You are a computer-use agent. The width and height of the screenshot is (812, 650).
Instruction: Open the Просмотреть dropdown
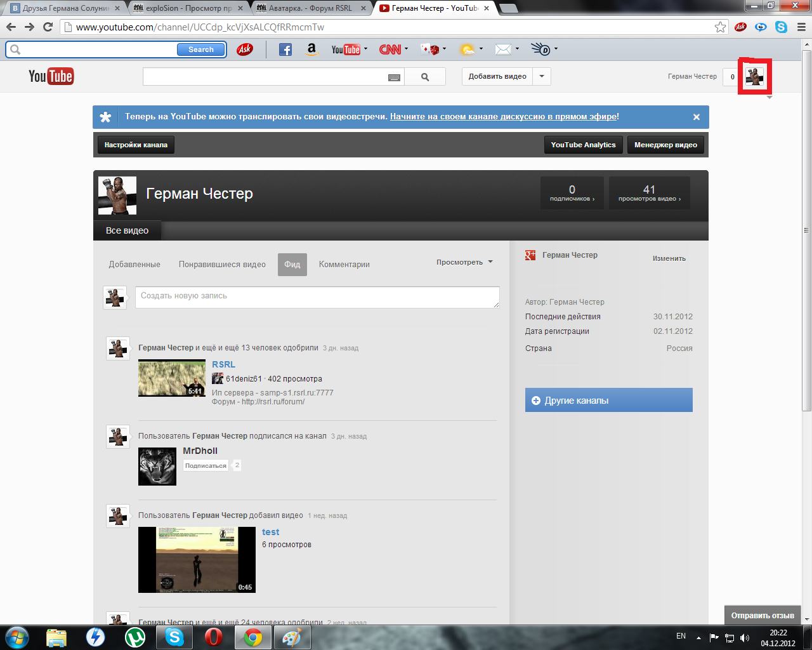point(464,262)
